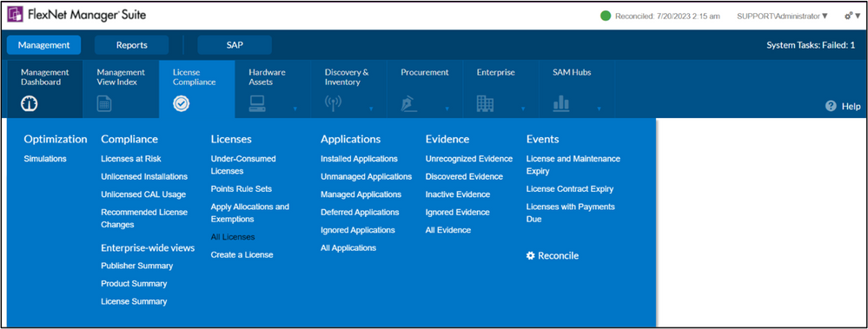Image resolution: width=868 pixels, height=329 pixels.
Task: Click the Procurement pen icon
Action: coord(408,104)
